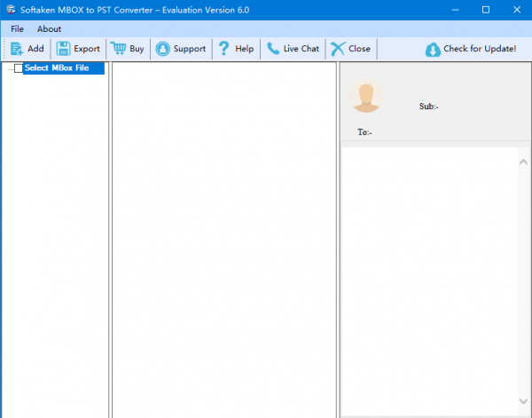Click the 'Add' toolbar label
532x418 pixels.
35,49
